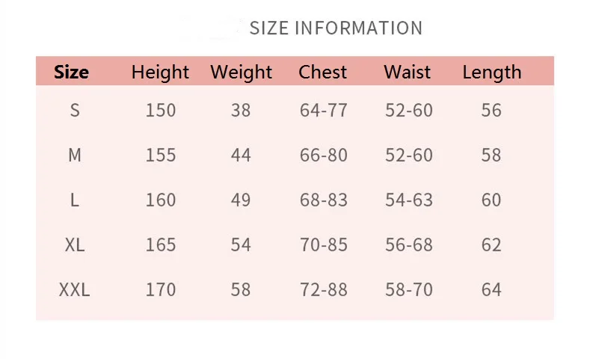Click height value 150
This screenshot has height=364, width=590.
pyautogui.click(x=161, y=110)
